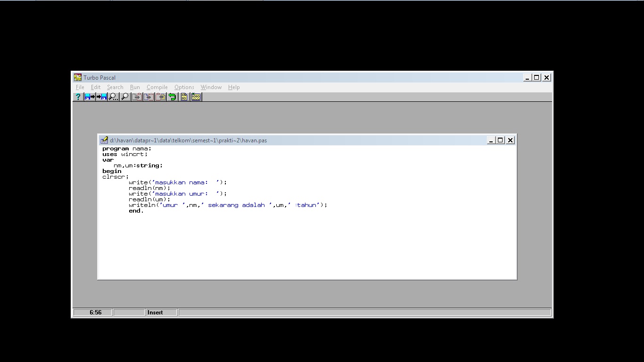644x362 pixels.
Task: Click the Search again magnifier icon
Action: tap(125, 97)
